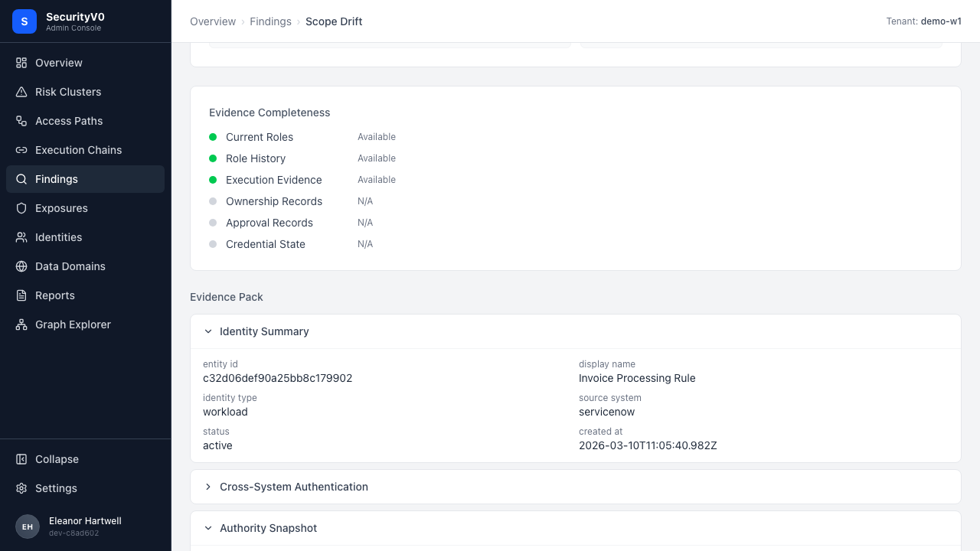
Task: Click Evidence Completeness heading
Action: point(269,112)
